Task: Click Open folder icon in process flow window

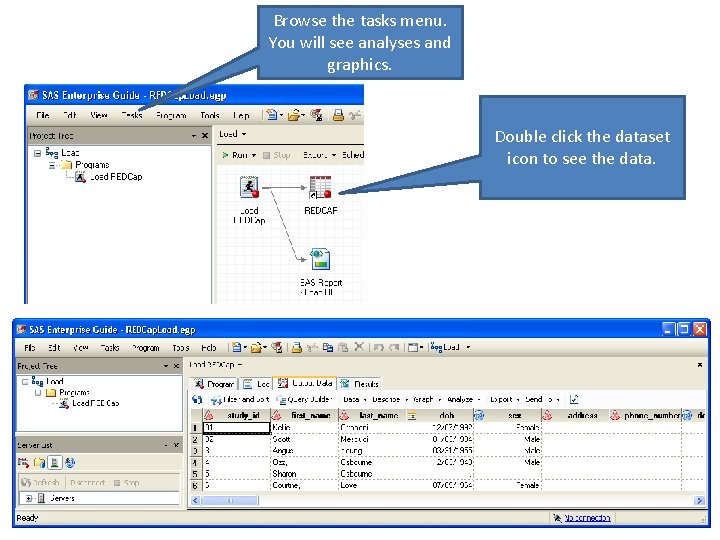Action: click(x=294, y=115)
